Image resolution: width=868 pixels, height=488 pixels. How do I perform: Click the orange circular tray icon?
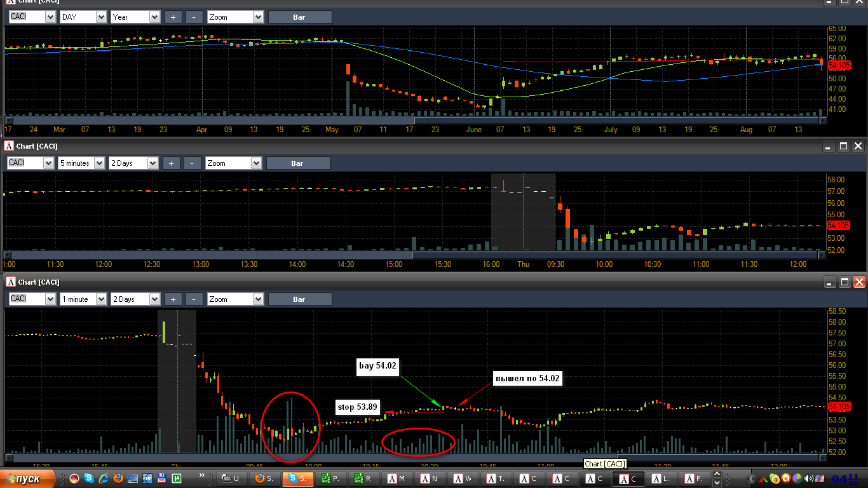[785, 478]
